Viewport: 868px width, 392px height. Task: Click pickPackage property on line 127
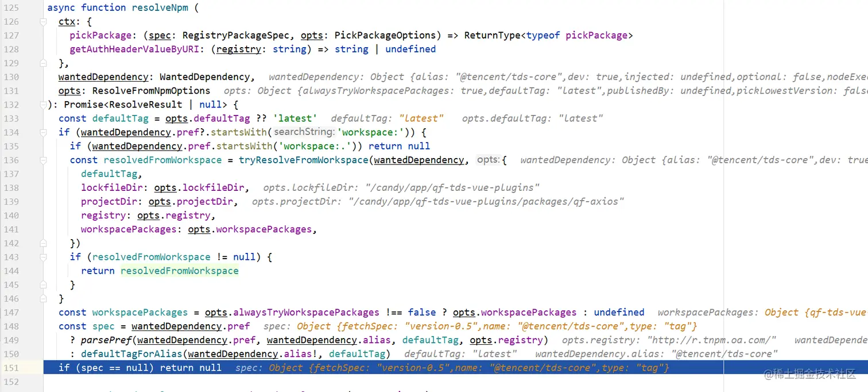pos(100,36)
